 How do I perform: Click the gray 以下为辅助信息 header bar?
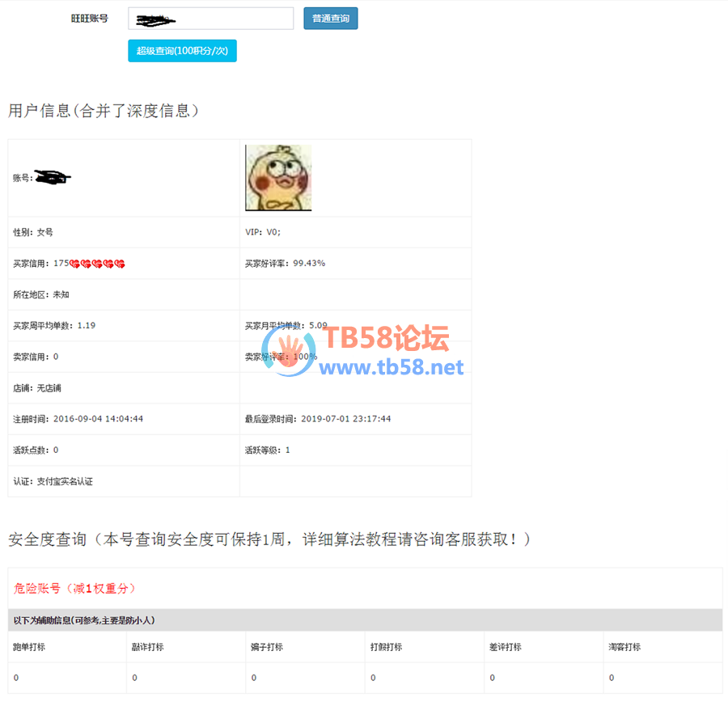point(365,620)
